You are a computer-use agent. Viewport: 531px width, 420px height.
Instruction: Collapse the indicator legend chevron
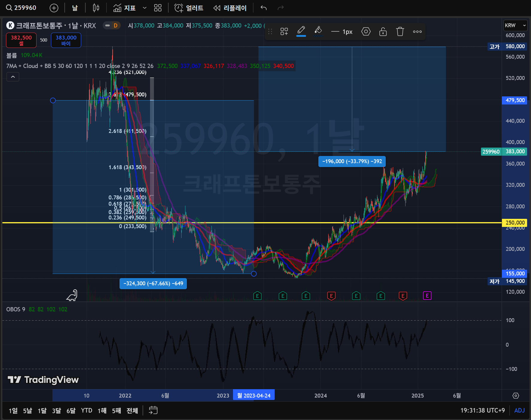point(13,77)
